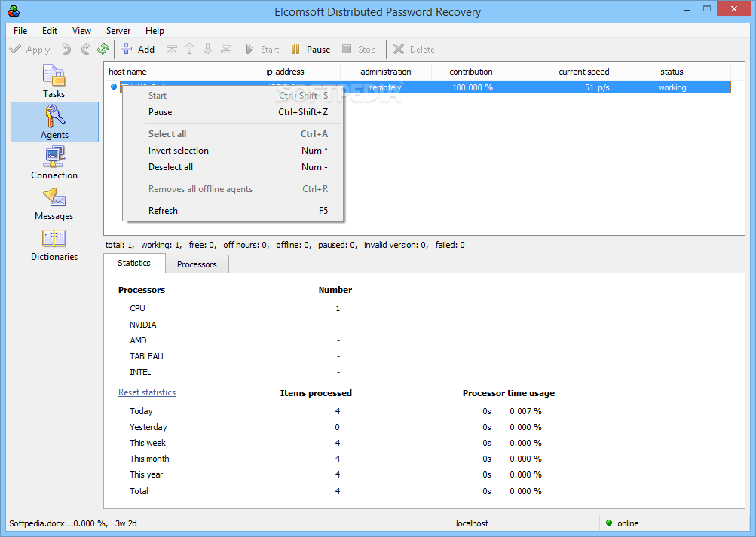Open the Edit menu
The width and height of the screenshot is (756, 537).
50,30
